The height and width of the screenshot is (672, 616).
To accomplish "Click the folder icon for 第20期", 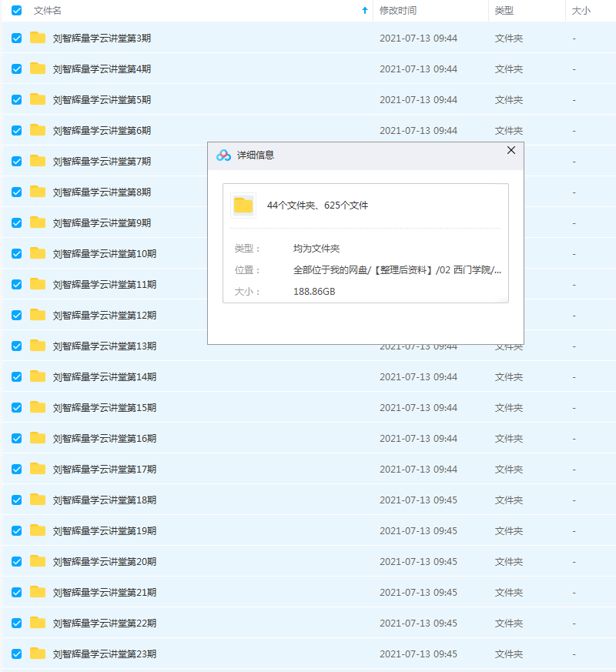I will pos(38,561).
